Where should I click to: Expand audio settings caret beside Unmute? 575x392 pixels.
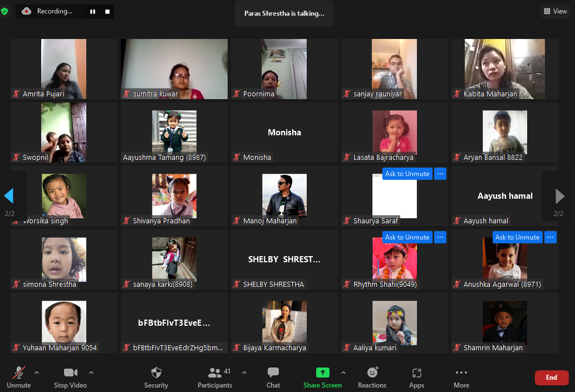point(37,373)
